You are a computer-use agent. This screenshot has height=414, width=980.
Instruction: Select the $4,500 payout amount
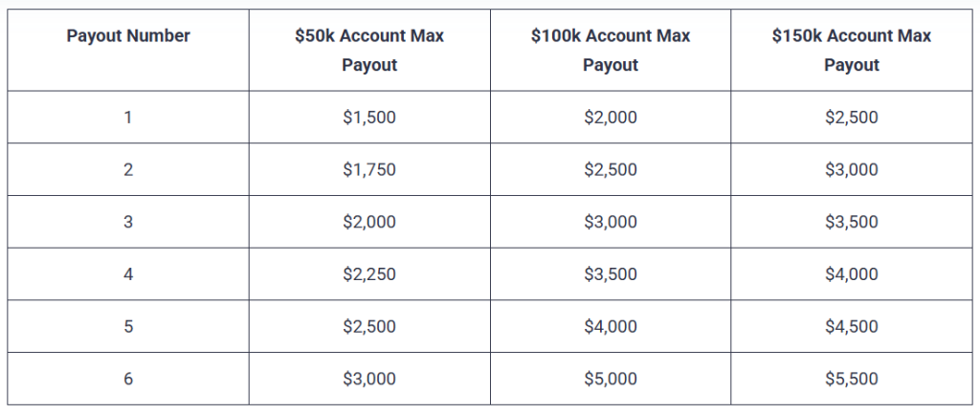click(852, 326)
